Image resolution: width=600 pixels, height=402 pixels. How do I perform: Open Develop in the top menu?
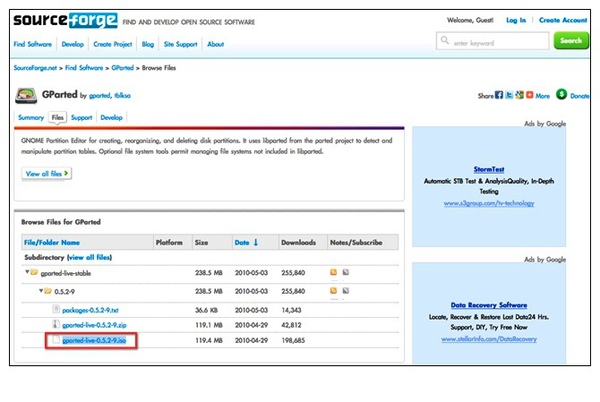[x=72, y=44]
